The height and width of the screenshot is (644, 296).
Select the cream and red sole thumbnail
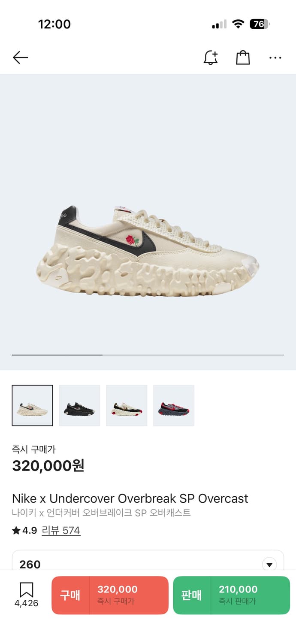tap(127, 405)
